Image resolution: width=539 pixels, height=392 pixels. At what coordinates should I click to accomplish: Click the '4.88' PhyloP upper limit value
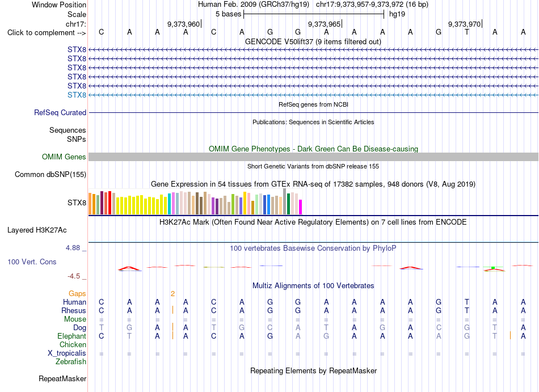73,248
